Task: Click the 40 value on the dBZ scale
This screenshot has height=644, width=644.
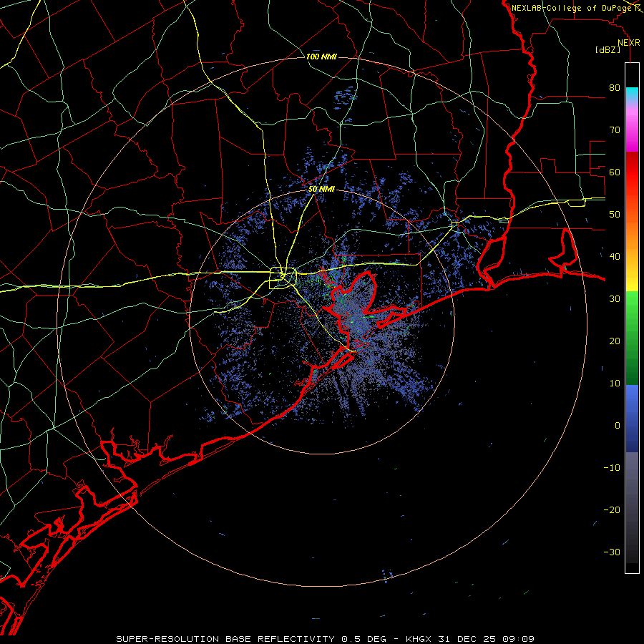Action: (x=615, y=256)
